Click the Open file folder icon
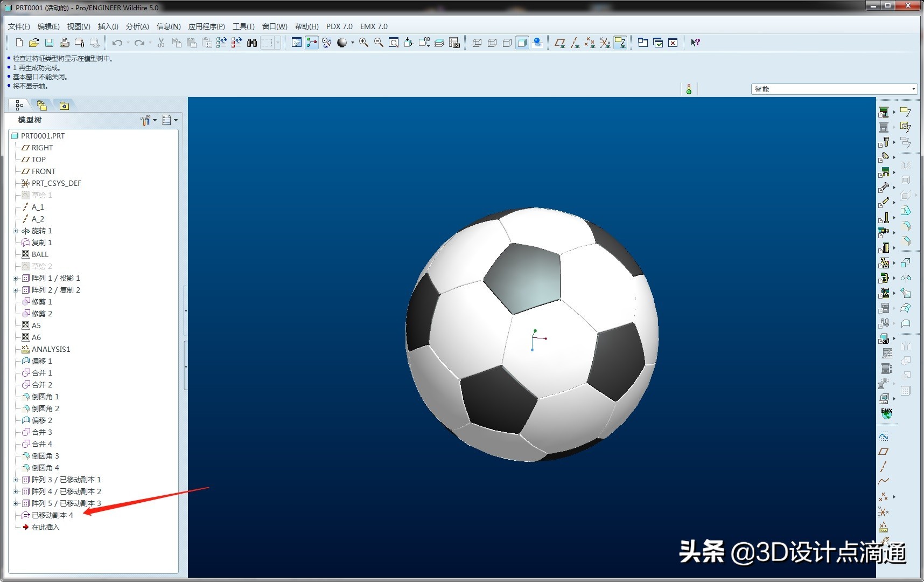Image resolution: width=924 pixels, height=582 pixels. [x=34, y=43]
